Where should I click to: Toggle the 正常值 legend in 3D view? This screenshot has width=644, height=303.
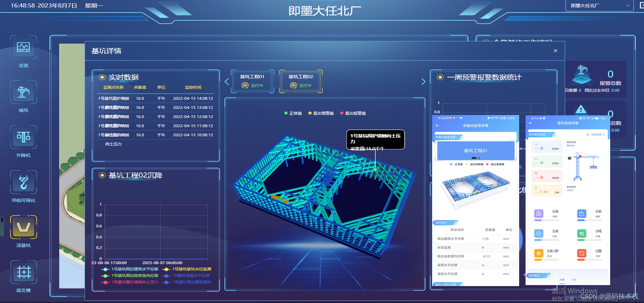[x=293, y=113]
